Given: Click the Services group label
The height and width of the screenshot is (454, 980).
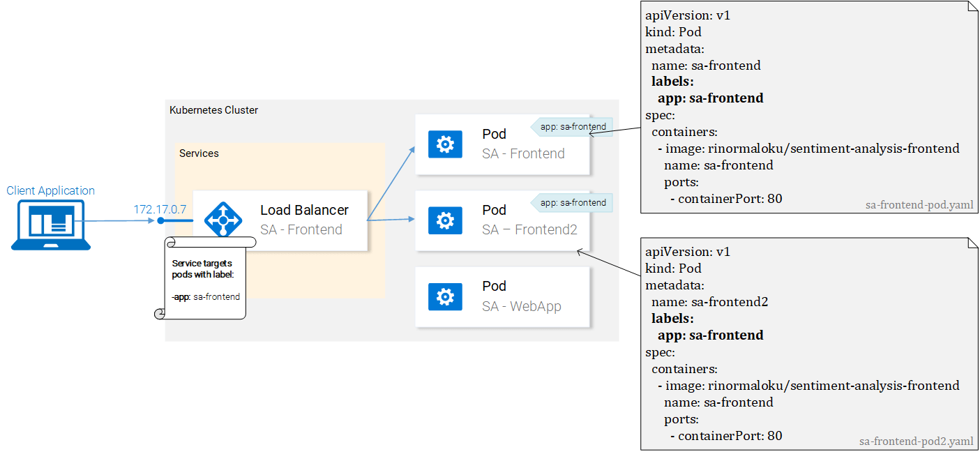Looking at the screenshot, I should coord(199,153).
